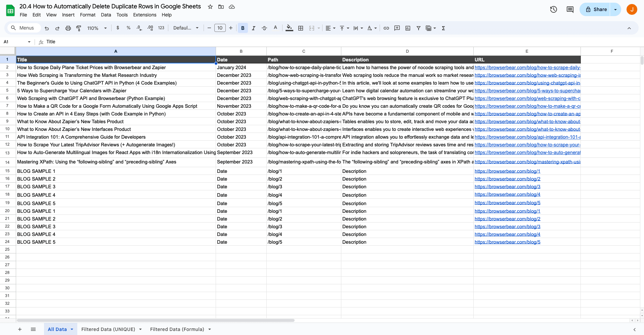644x335 pixels.
Task: Open the Name box dropdown arrow
Action: click(x=29, y=42)
